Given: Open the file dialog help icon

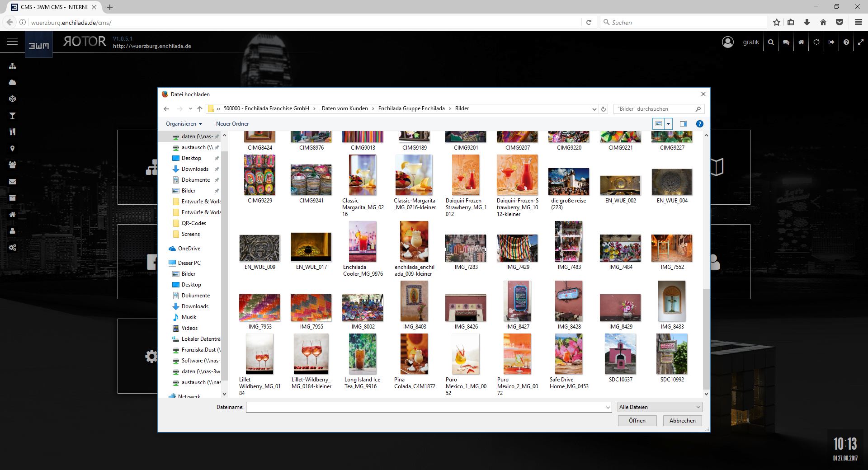Looking at the screenshot, I should (x=699, y=124).
